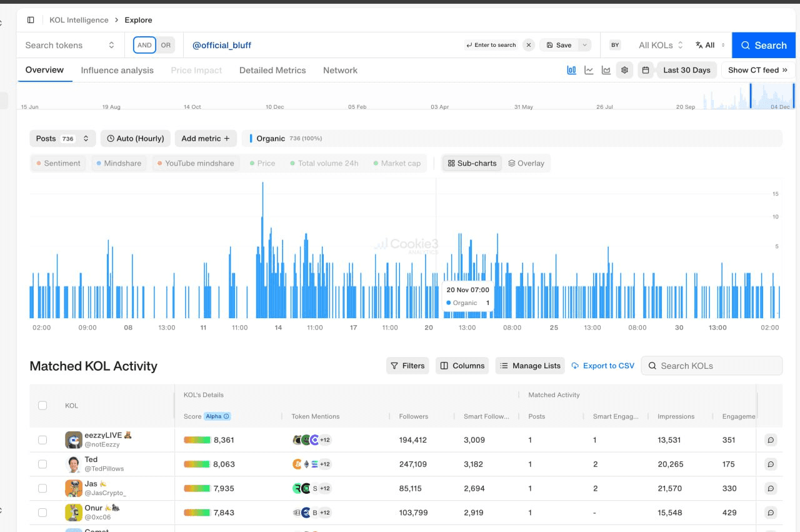Switch to Sub-charts display mode

tap(472, 163)
